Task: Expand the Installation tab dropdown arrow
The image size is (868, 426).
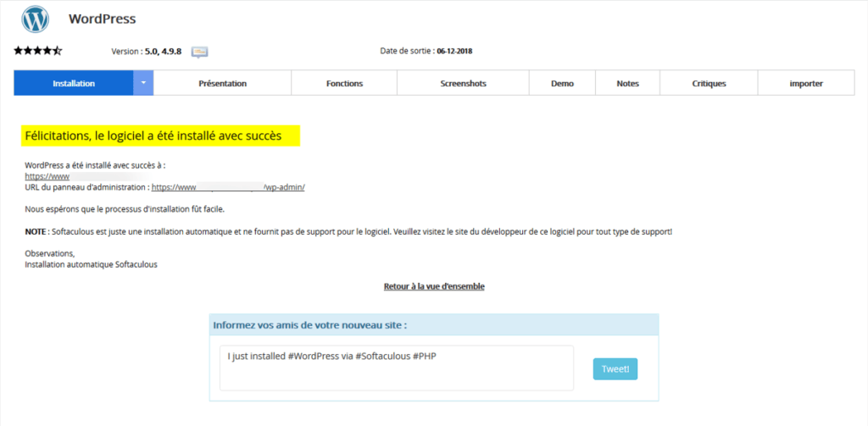Action: (143, 83)
